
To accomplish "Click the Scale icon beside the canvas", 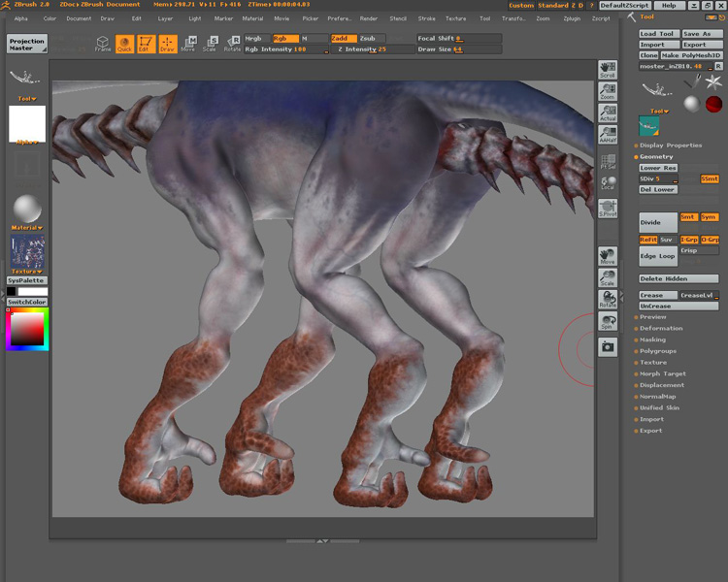I will click(608, 277).
